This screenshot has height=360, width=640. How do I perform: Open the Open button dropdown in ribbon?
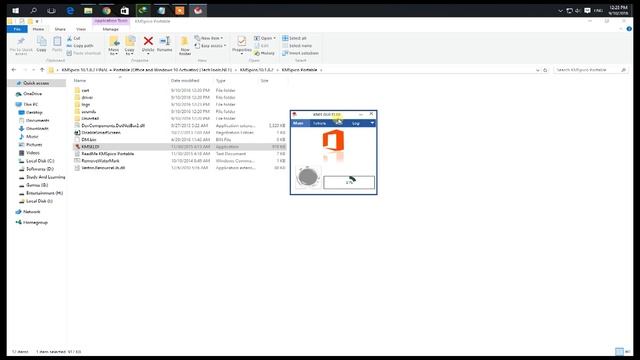click(x=275, y=38)
